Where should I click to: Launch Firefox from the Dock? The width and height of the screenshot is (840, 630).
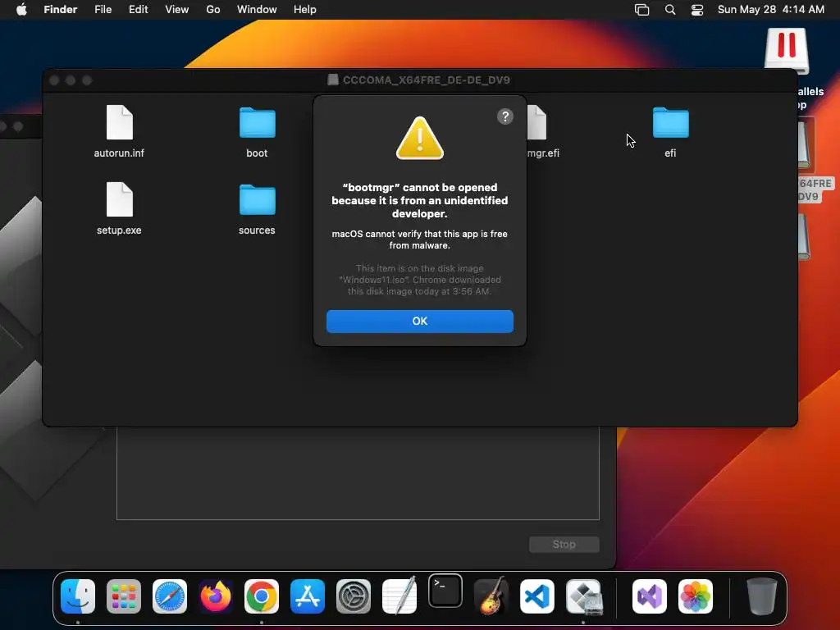216,596
